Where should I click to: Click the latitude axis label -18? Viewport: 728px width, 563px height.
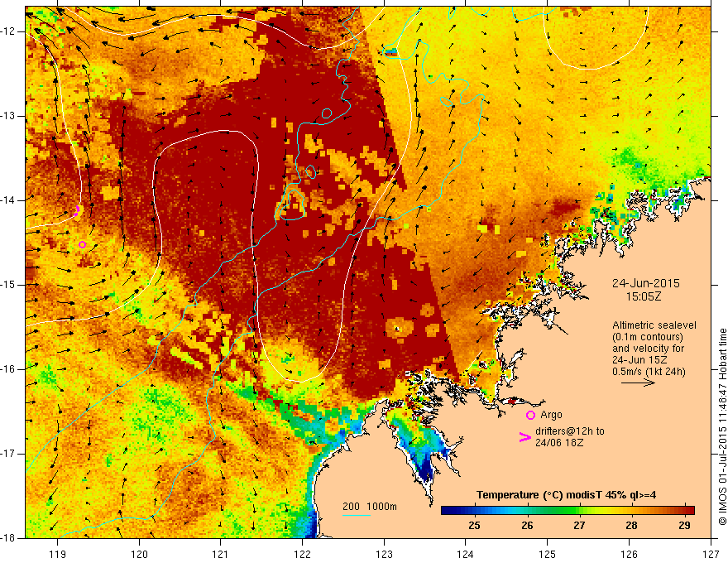tap(8, 538)
